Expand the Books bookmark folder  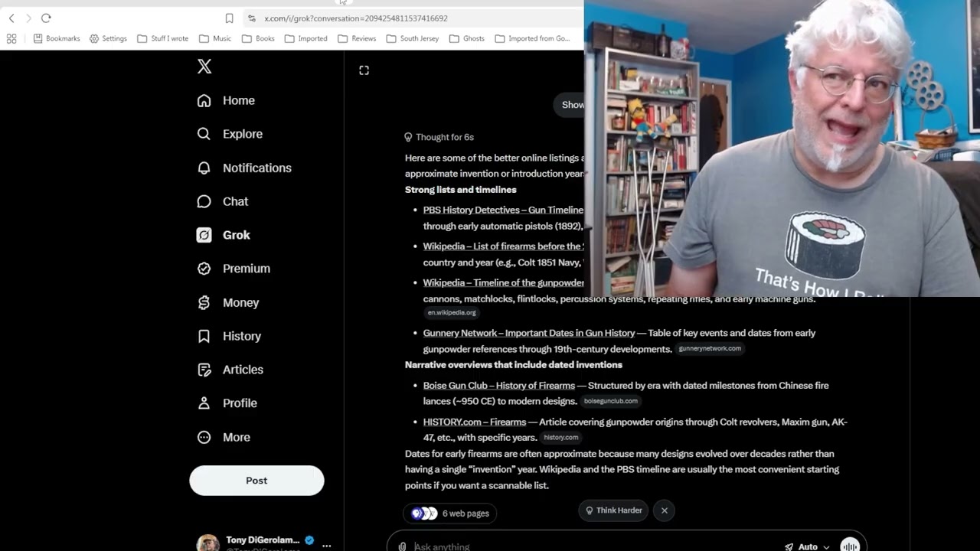[x=258, y=38]
